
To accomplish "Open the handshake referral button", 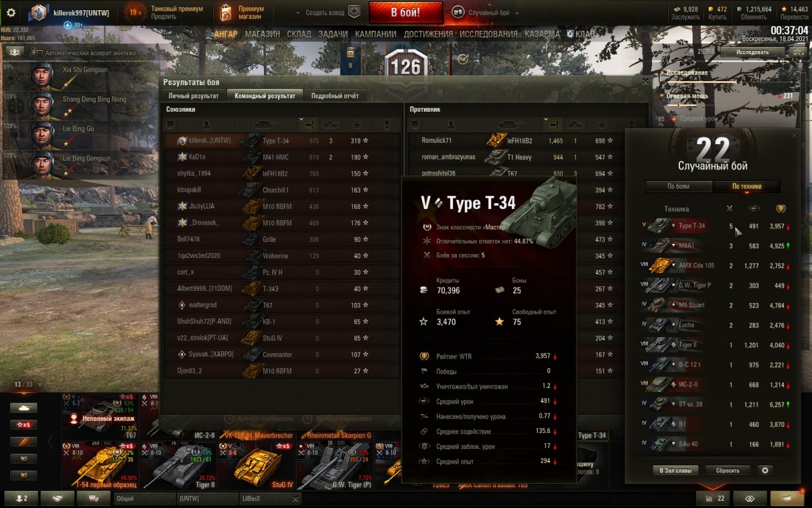I will (x=58, y=498).
